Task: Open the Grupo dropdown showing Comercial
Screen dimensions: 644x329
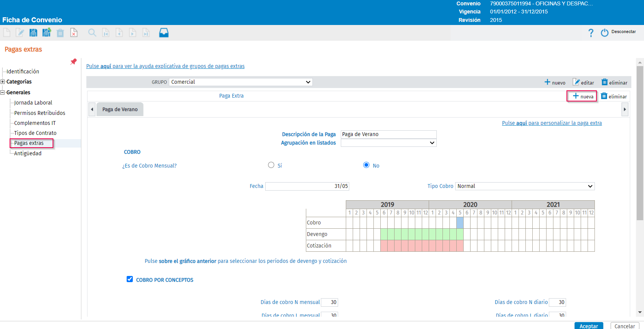Action: [241, 82]
